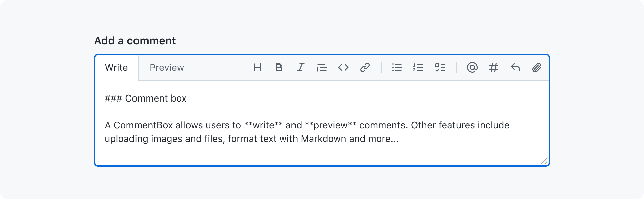Insert a heading with the H icon
Image resolution: width=644 pixels, height=199 pixels.
258,67
